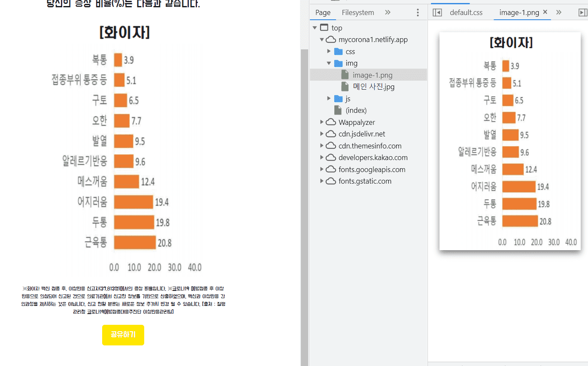Click the file icon beside 메인 사진.jpg
This screenshot has height=366, width=588.
pos(345,87)
